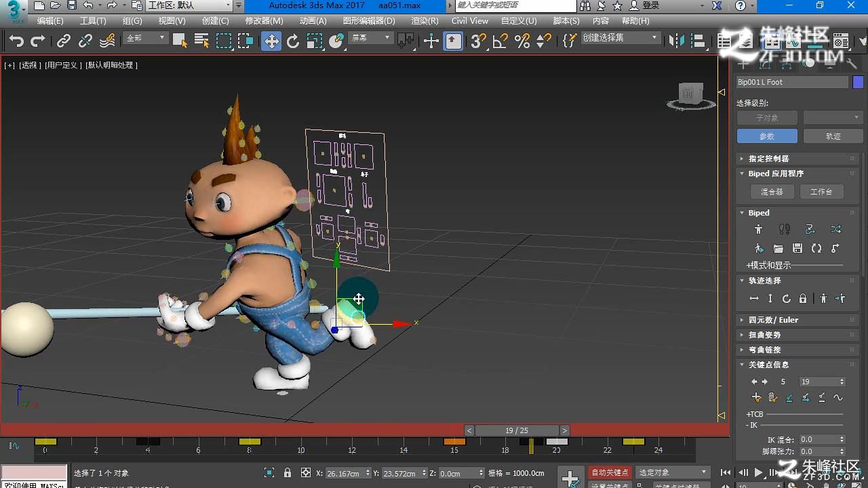
Task: Toggle Biped Footstep Mode icon
Action: tap(785, 230)
